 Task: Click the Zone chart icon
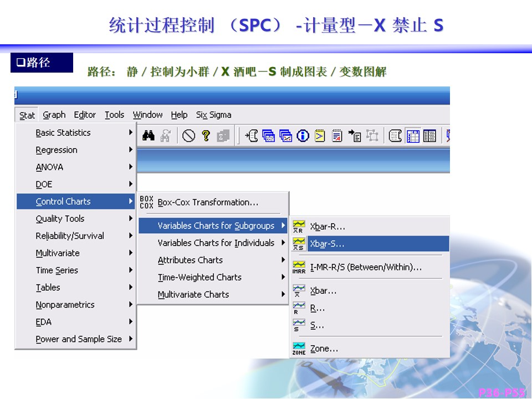pos(299,349)
